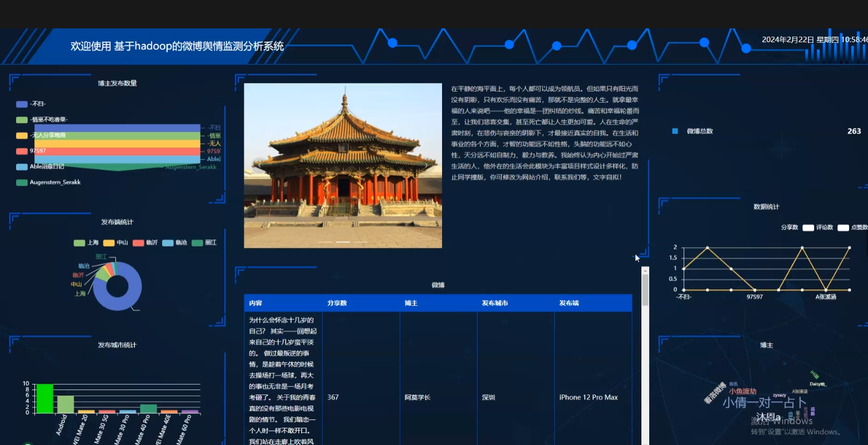Viewport: 868px width, 445px height.
Task: Click the 阿莫学长 blogger cell
Action: pos(417,397)
